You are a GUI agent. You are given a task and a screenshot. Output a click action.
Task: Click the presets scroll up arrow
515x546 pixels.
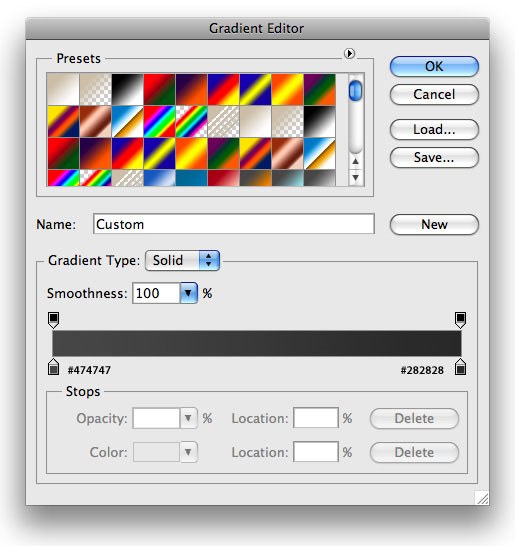click(356, 162)
